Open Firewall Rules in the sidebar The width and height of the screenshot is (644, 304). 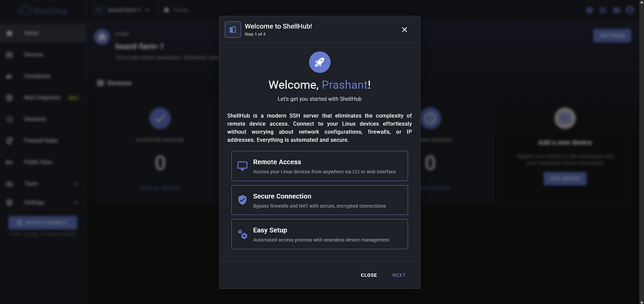click(43, 140)
